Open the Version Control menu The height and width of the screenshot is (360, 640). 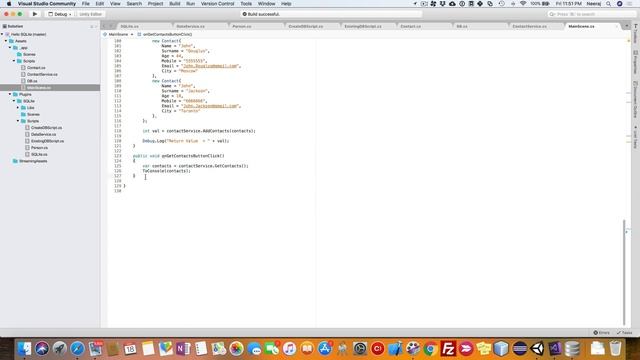coord(217,4)
